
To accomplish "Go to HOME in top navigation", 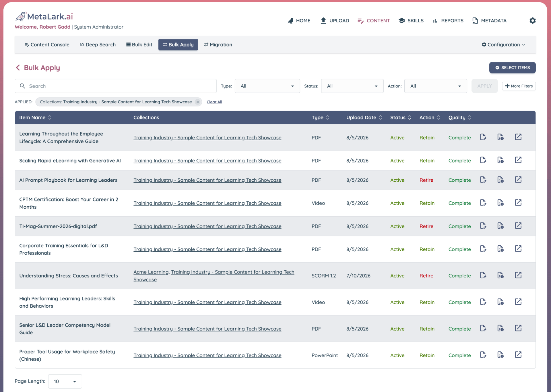I will [x=299, y=21].
